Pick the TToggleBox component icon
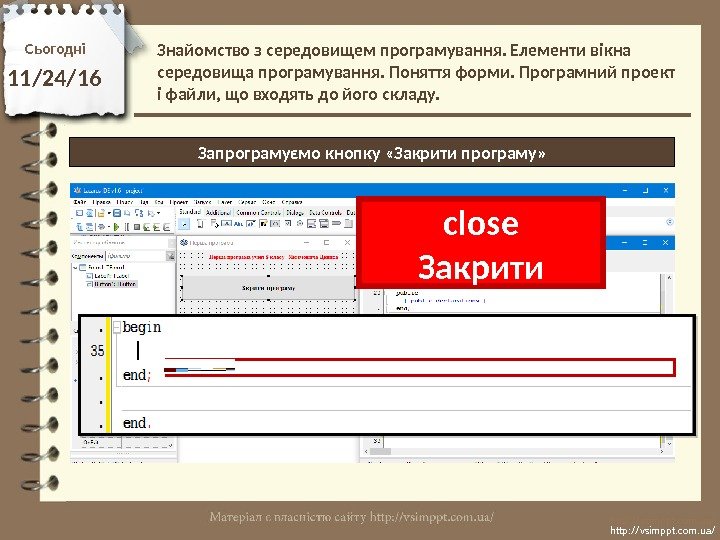The width and height of the screenshot is (720, 540). point(275,224)
